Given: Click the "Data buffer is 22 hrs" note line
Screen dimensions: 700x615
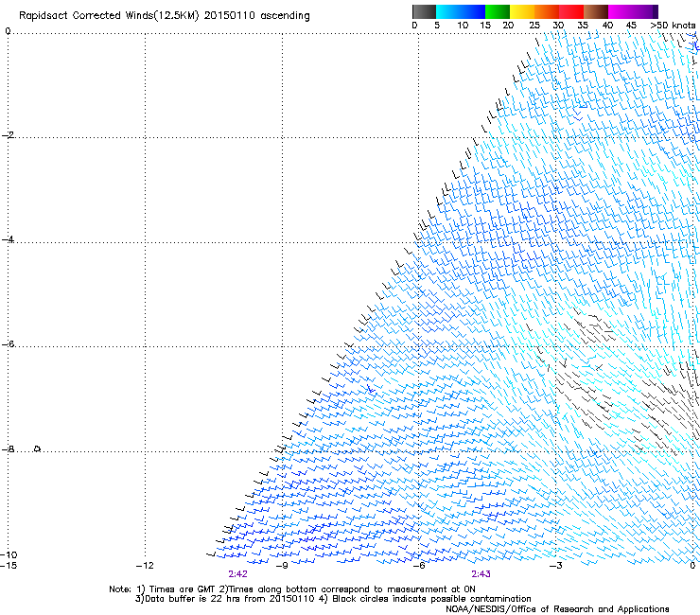Looking at the screenshot, I should [x=333, y=599].
